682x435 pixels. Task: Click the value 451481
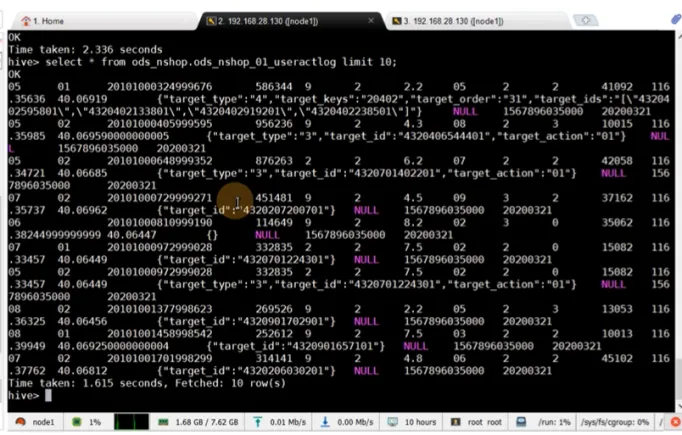click(274, 198)
